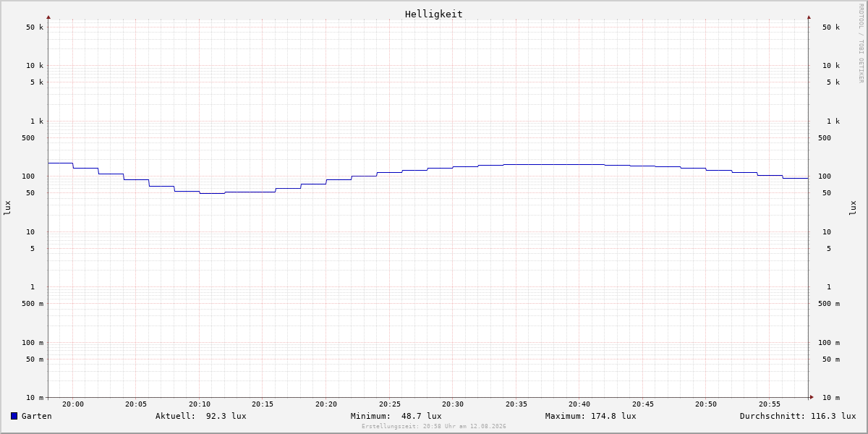Click the left axis 50 k label

pyautogui.click(x=35, y=27)
